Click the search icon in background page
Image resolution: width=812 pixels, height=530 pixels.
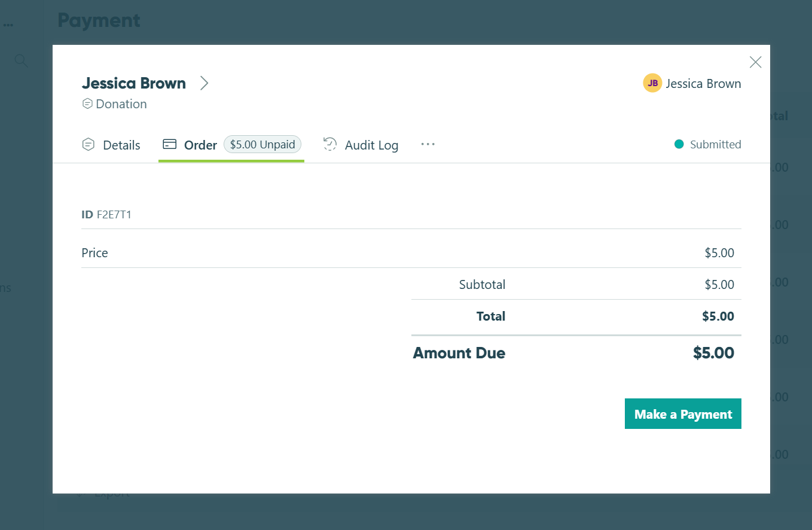(21, 60)
